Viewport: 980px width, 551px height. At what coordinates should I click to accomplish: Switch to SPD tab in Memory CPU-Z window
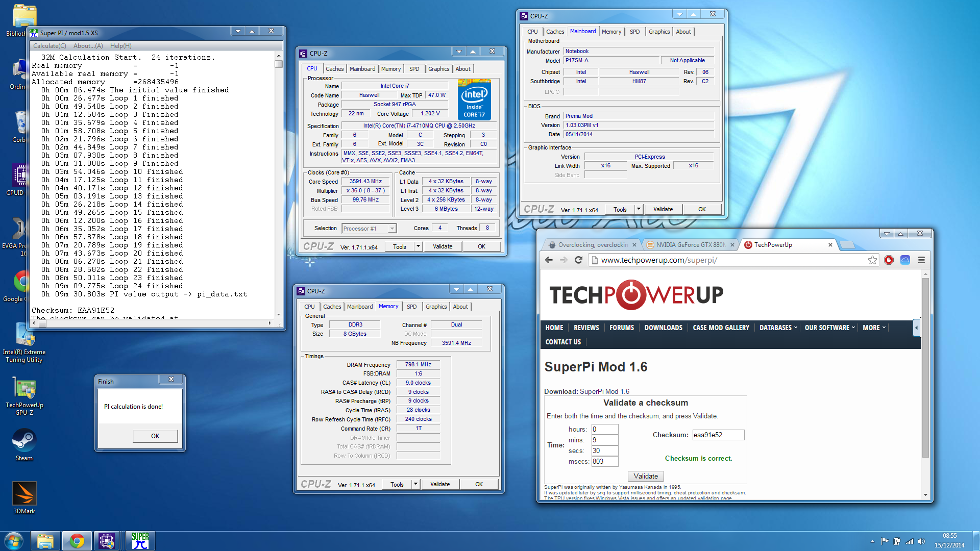click(x=411, y=307)
